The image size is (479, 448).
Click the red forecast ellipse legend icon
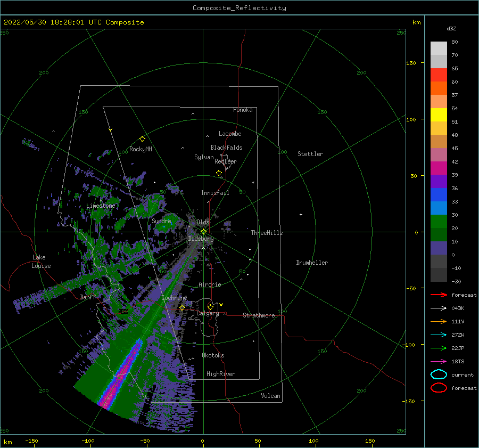[x=439, y=388]
